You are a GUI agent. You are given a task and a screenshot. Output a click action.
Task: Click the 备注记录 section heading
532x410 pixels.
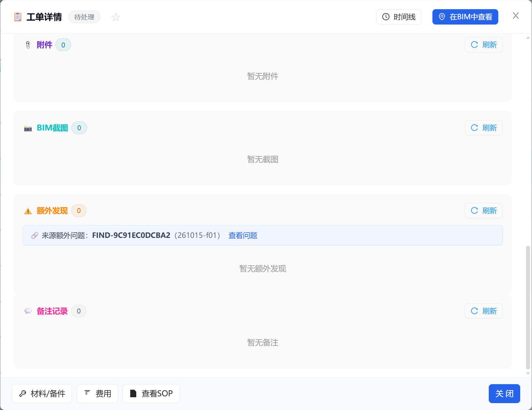click(x=52, y=311)
